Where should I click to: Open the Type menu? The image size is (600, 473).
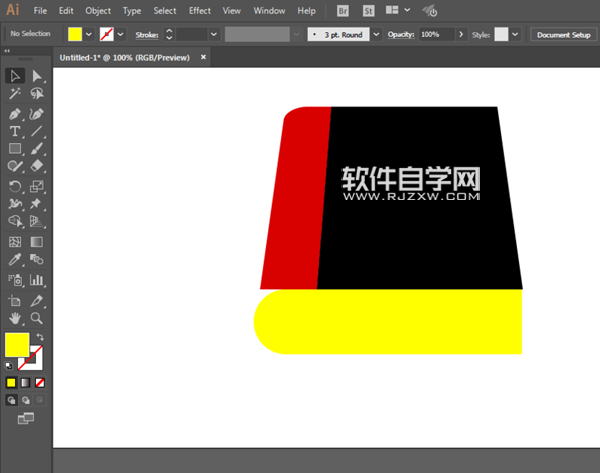[132, 11]
